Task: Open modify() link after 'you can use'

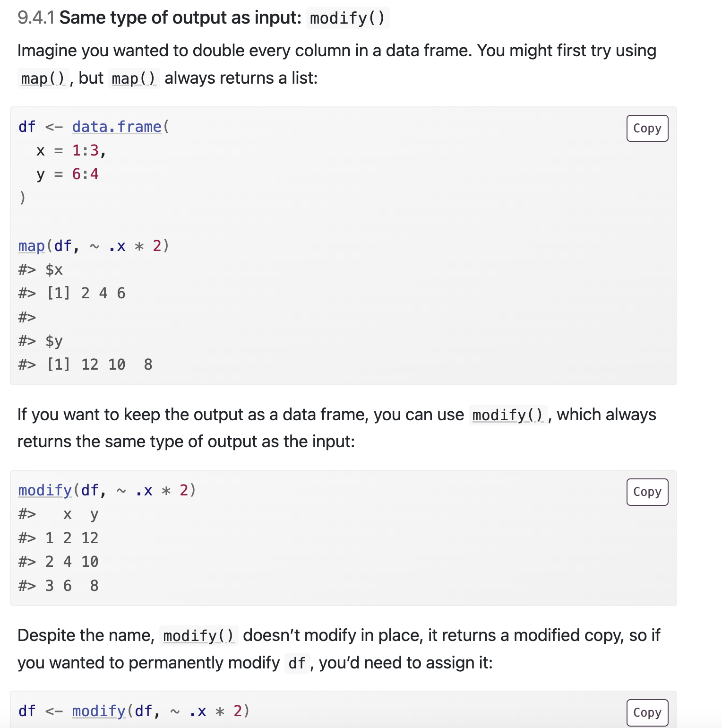Action: click(507, 415)
